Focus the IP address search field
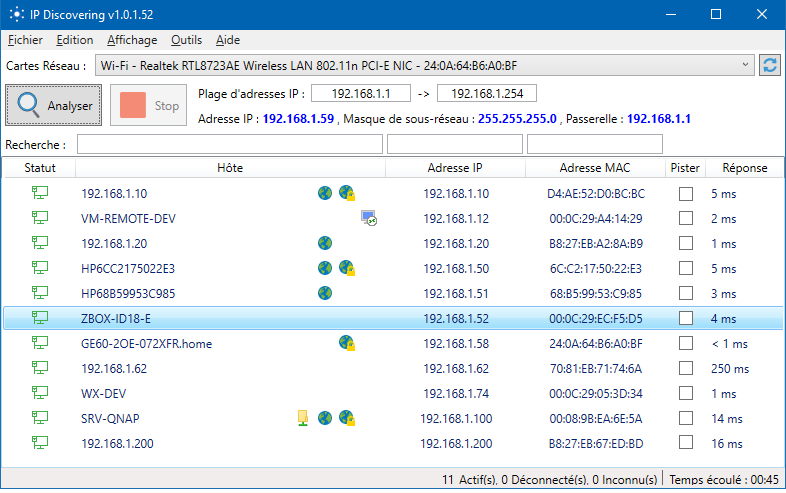Image resolution: width=786 pixels, height=493 pixels. pyautogui.click(x=455, y=144)
